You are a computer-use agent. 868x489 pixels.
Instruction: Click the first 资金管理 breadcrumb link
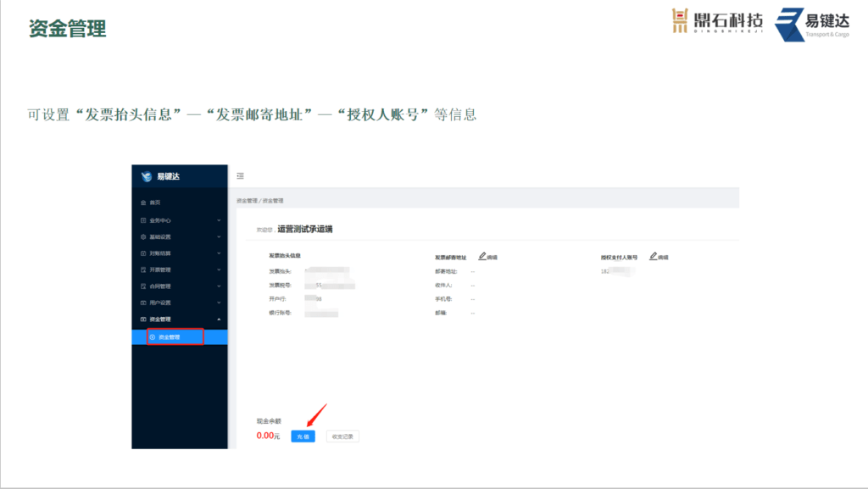247,201
